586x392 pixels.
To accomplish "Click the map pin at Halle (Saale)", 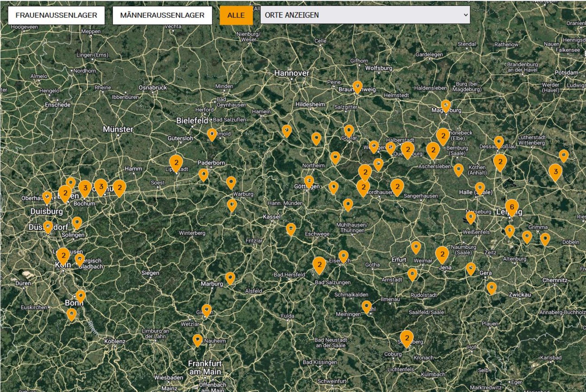I will pyautogui.click(x=480, y=188).
